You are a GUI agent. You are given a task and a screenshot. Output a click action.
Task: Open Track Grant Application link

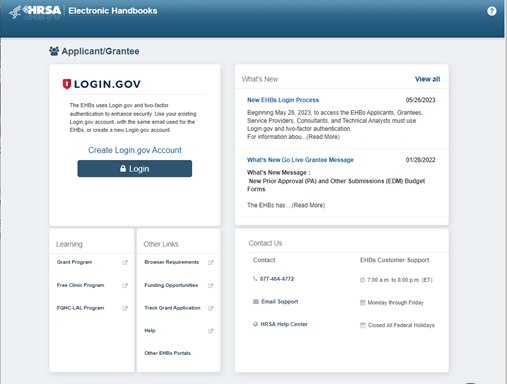pyautogui.click(x=172, y=308)
